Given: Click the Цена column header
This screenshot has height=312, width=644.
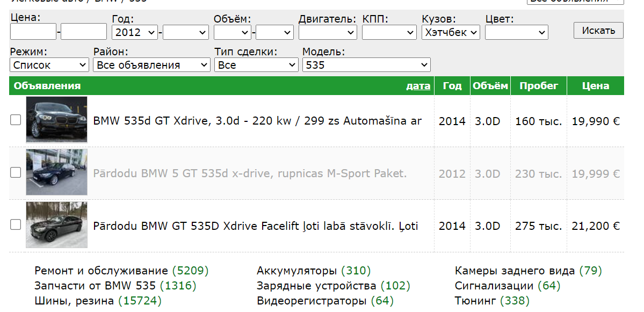Looking at the screenshot, I should [x=596, y=86].
